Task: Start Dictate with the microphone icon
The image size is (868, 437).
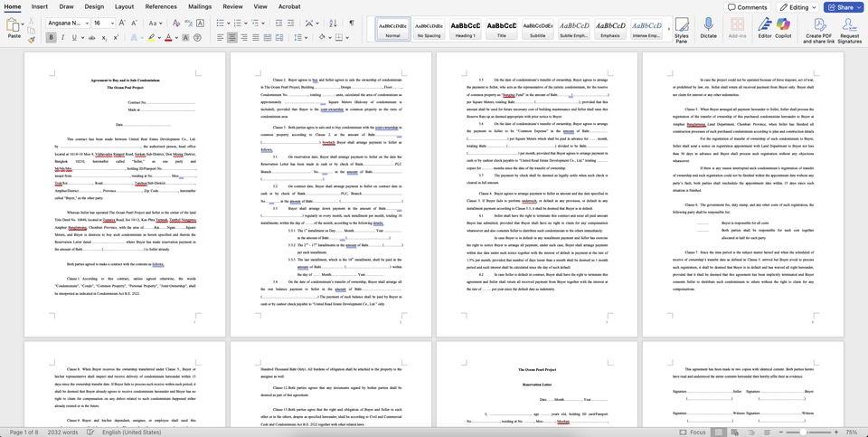Action: (x=708, y=28)
